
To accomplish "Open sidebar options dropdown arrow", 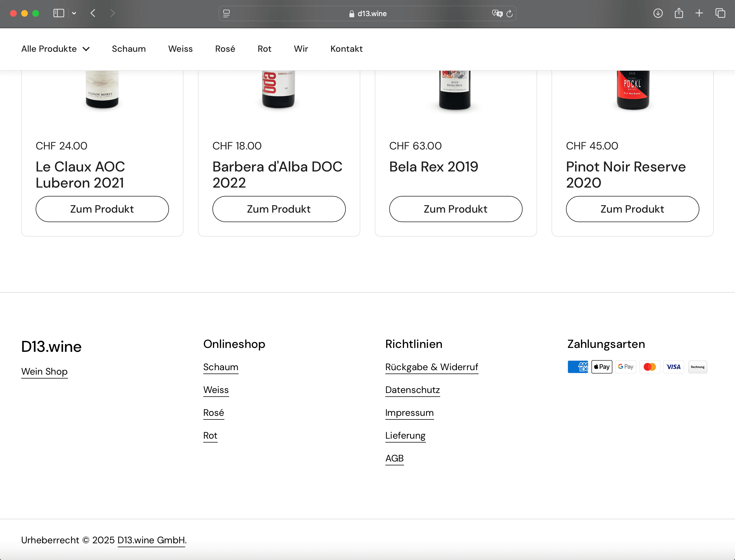I will click(74, 13).
